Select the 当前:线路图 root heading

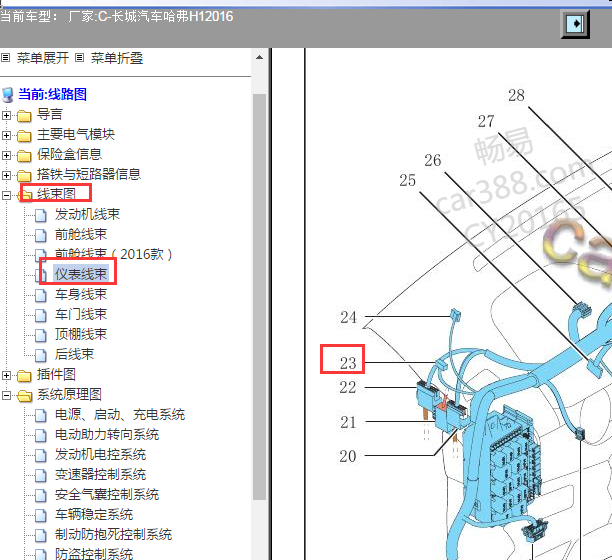pyautogui.click(x=52, y=94)
